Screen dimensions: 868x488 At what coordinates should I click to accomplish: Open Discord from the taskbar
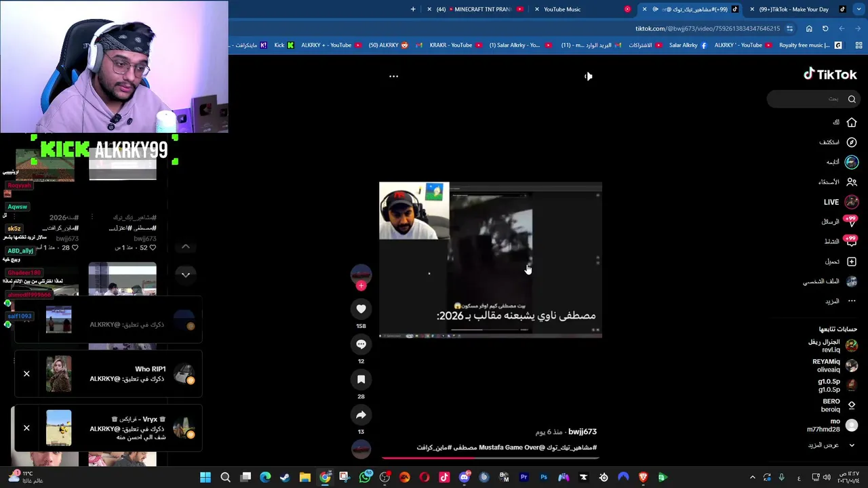point(465,477)
